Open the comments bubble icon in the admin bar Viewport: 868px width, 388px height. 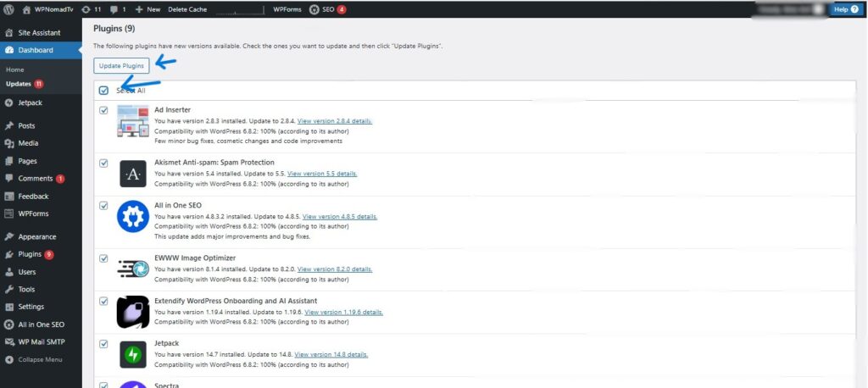pyautogui.click(x=114, y=9)
